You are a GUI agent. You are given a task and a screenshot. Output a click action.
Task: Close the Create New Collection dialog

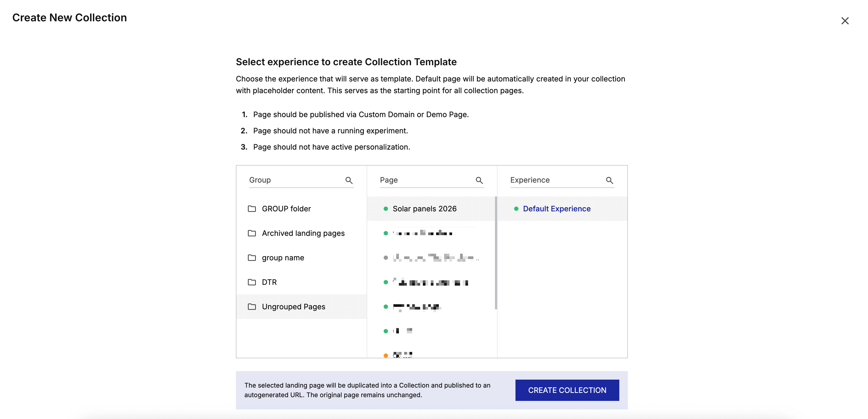point(845,21)
